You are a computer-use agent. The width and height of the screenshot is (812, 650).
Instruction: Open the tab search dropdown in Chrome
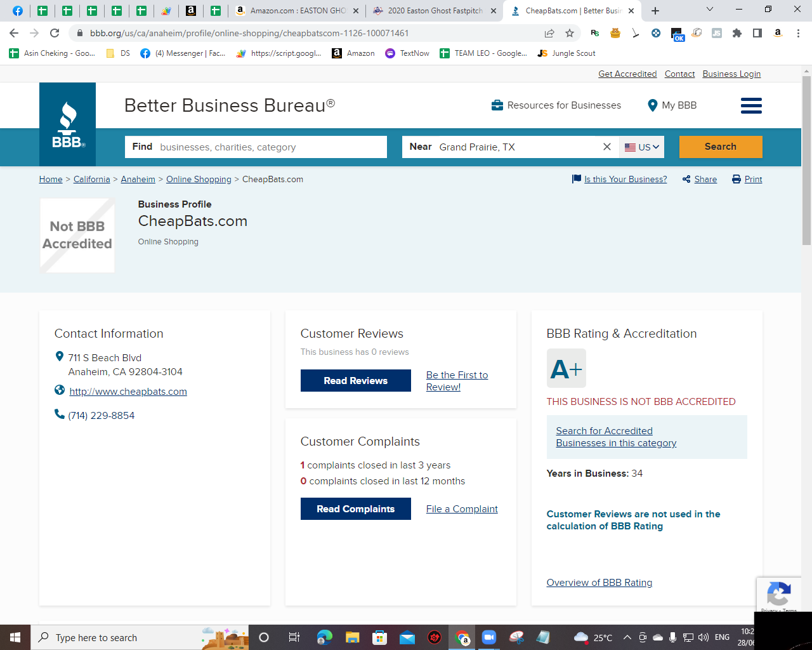(710, 10)
